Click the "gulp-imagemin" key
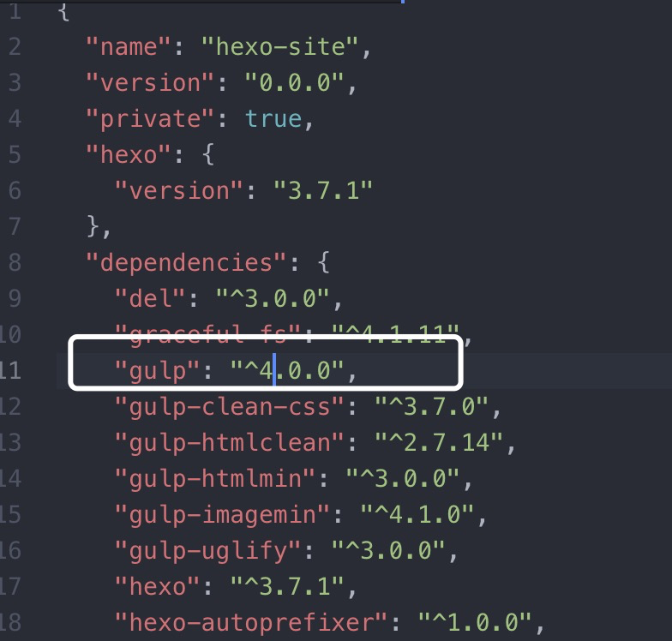This screenshot has height=641, width=672. point(222,514)
